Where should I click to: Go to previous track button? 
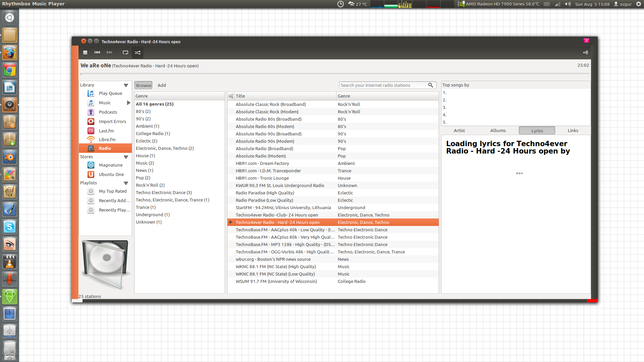[97, 53]
